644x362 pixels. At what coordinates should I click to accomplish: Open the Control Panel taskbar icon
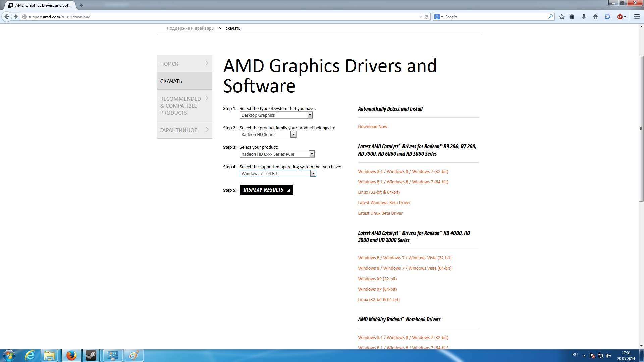tap(113, 355)
